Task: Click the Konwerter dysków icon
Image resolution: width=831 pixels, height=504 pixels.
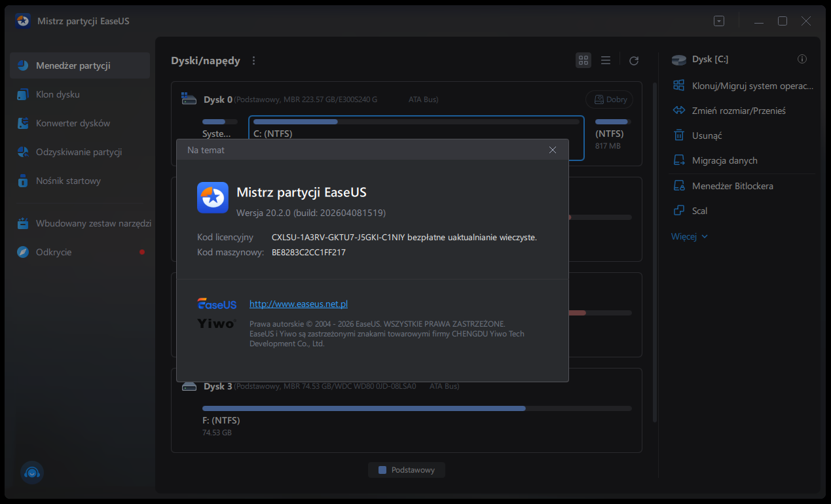Action: pyautogui.click(x=23, y=123)
